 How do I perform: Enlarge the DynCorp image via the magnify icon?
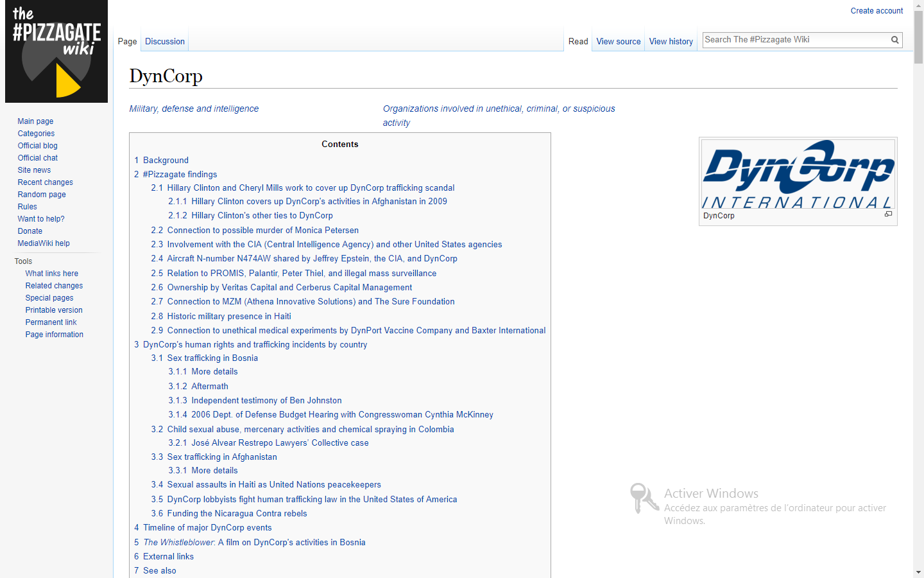(x=888, y=214)
